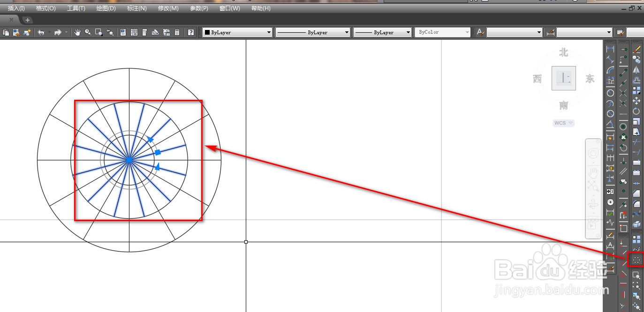
Task: Open the DesignCenter icon
Action: coord(134,32)
